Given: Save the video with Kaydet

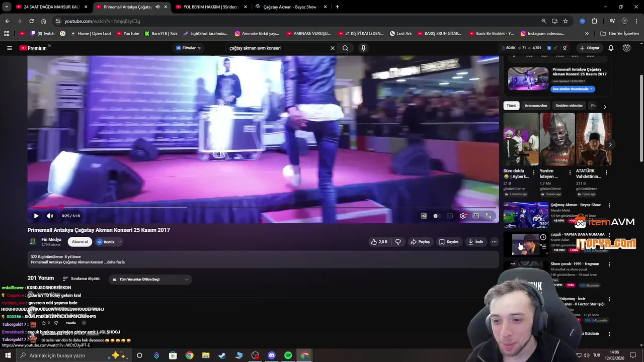Looking at the screenshot, I should (x=449, y=242).
